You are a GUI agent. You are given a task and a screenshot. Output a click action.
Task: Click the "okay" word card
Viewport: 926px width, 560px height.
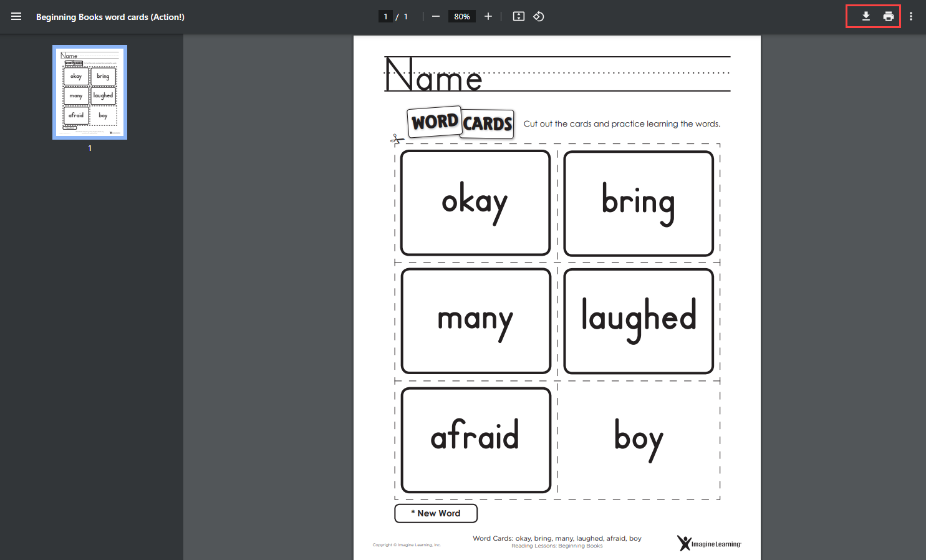click(475, 203)
